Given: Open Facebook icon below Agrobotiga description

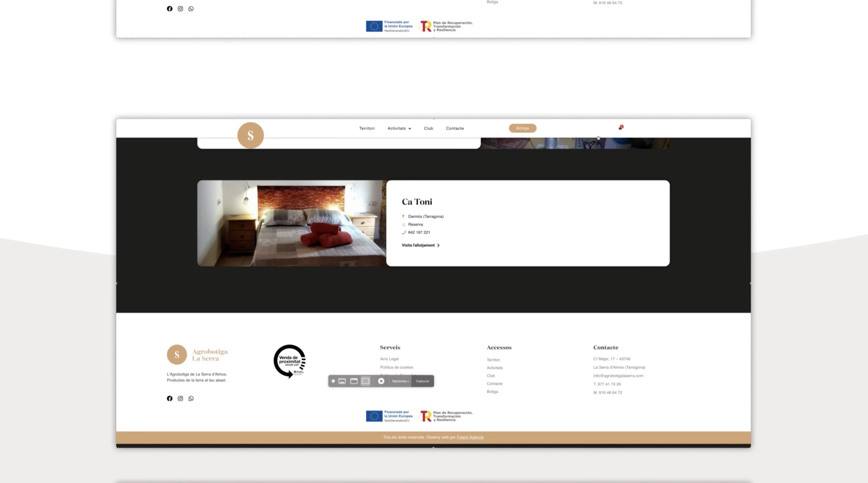Looking at the screenshot, I should pyautogui.click(x=170, y=398).
